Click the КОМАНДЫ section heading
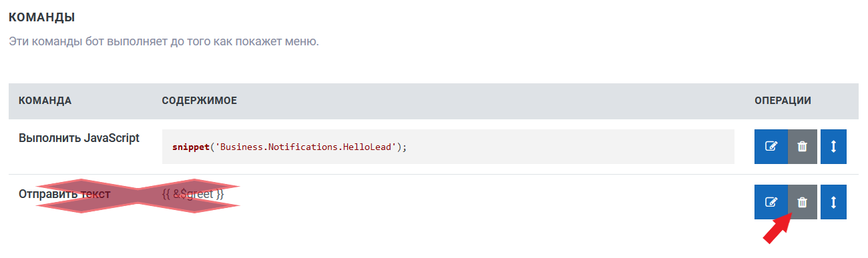The image size is (868, 258). click(x=41, y=16)
